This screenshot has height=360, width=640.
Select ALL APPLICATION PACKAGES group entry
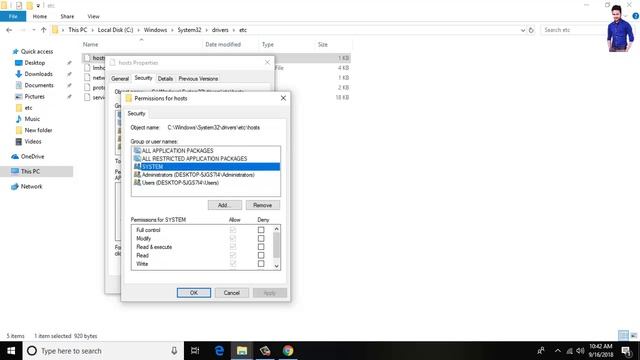coord(206,151)
